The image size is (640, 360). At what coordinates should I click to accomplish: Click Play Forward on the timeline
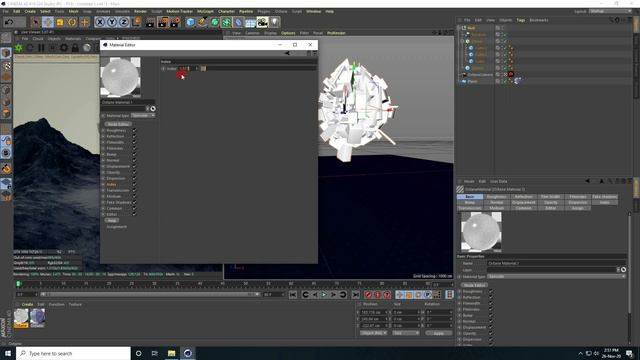324,294
